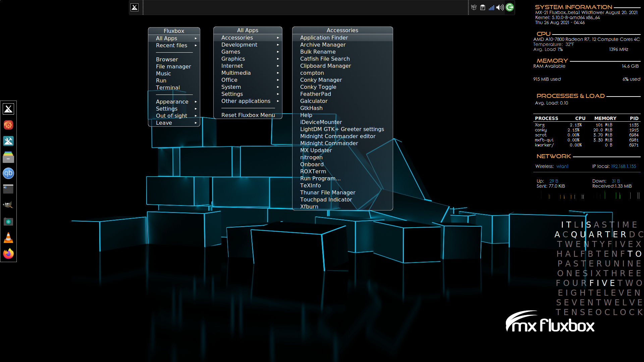Expand the Multimedia category

coord(248,73)
